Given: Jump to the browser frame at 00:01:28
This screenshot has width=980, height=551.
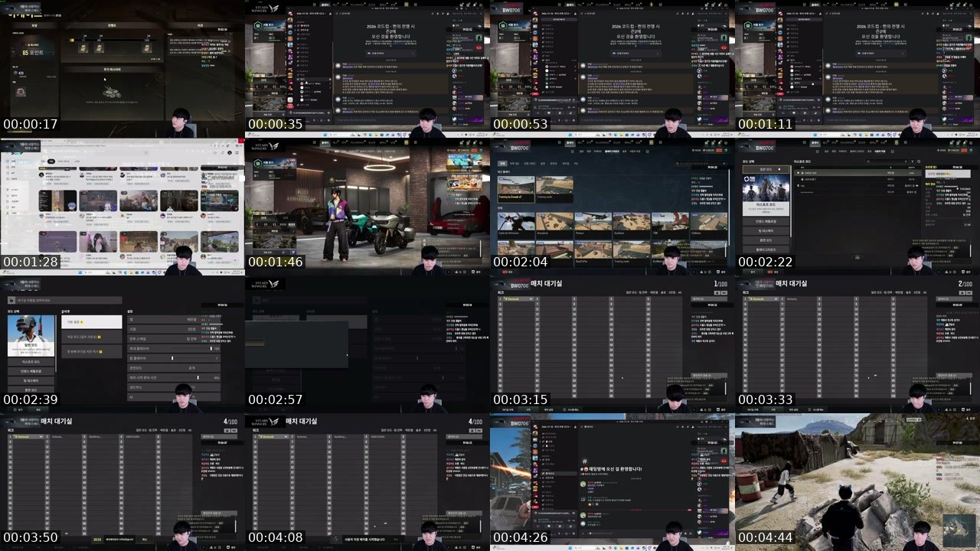Looking at the screenshot, I should tap(122, 207).
